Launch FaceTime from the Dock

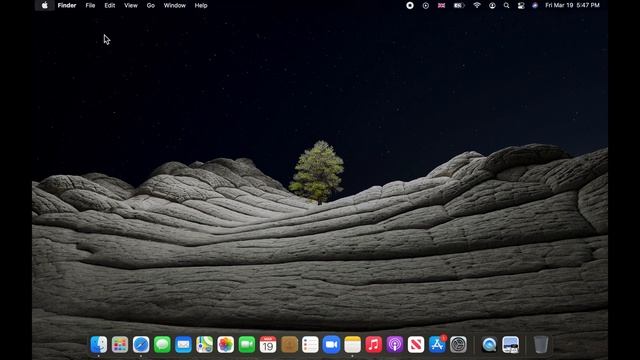point(247,344)
